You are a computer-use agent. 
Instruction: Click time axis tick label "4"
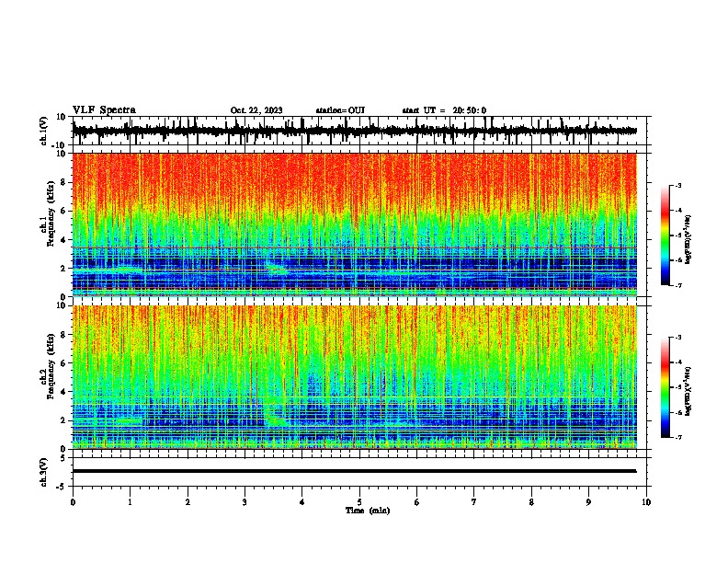[302, 502]
